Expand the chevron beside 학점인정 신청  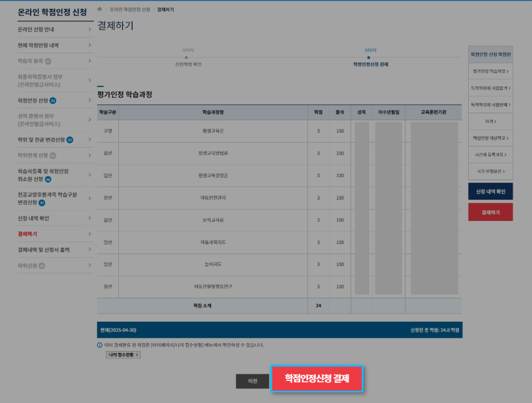point(90,99)
